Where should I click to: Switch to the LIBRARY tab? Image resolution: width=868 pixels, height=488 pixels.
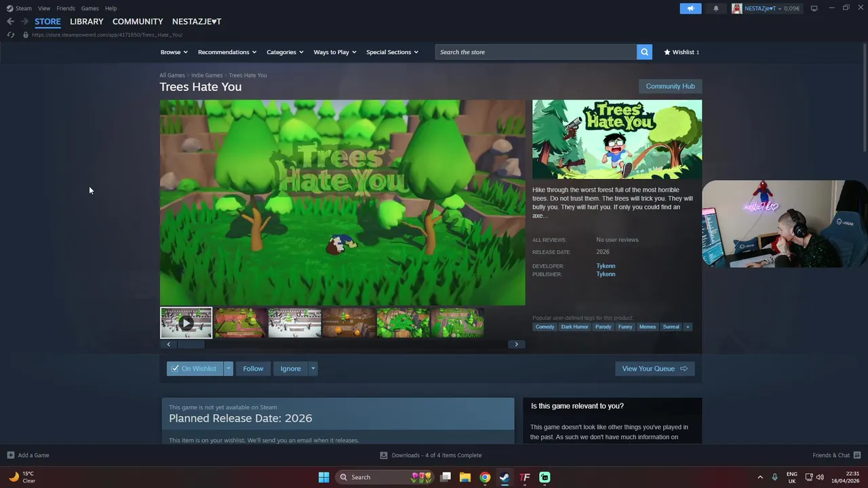point(87,22)
